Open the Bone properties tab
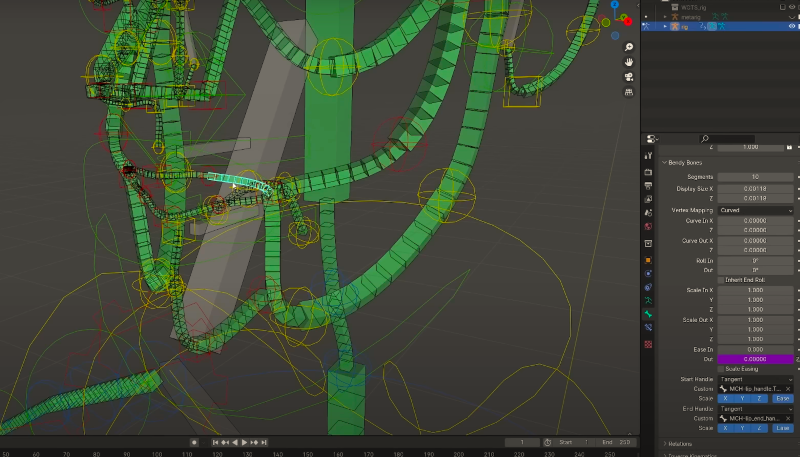Viewport: 800px width, 457px height. pos(649,313)
